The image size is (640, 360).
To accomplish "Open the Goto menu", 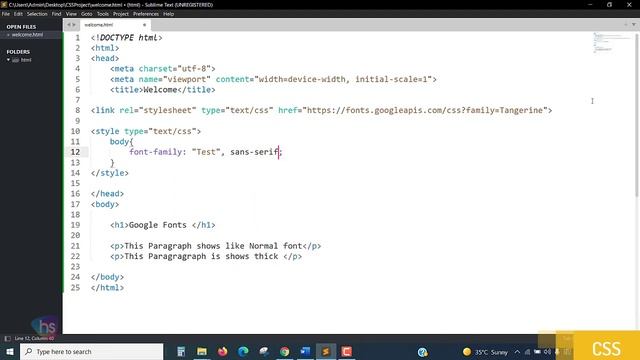I will tap(87, 14).
